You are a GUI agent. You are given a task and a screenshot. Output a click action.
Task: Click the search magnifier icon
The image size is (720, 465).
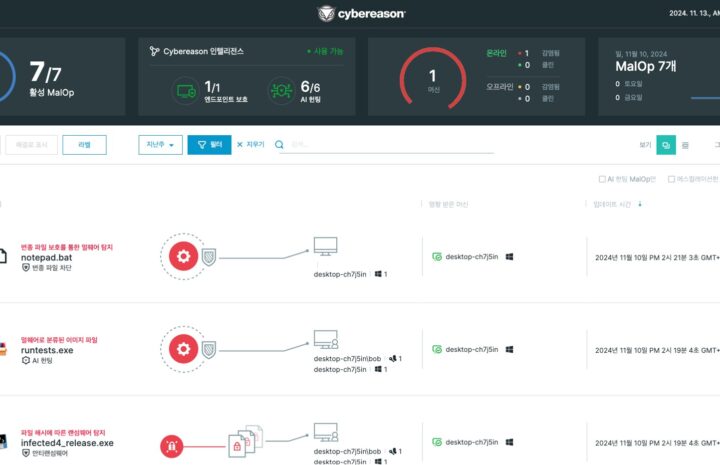(279, 145)
